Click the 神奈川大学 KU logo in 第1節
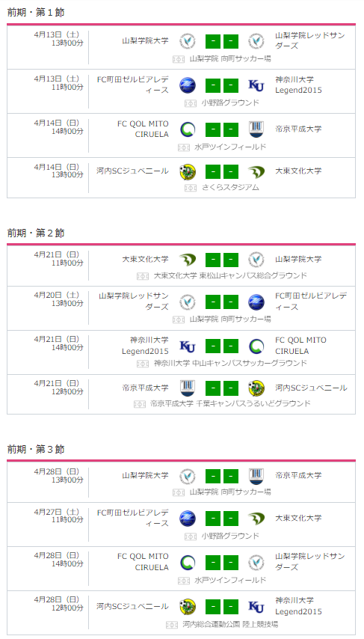This screenshot has height=639, width=364. tap(256, 85)
